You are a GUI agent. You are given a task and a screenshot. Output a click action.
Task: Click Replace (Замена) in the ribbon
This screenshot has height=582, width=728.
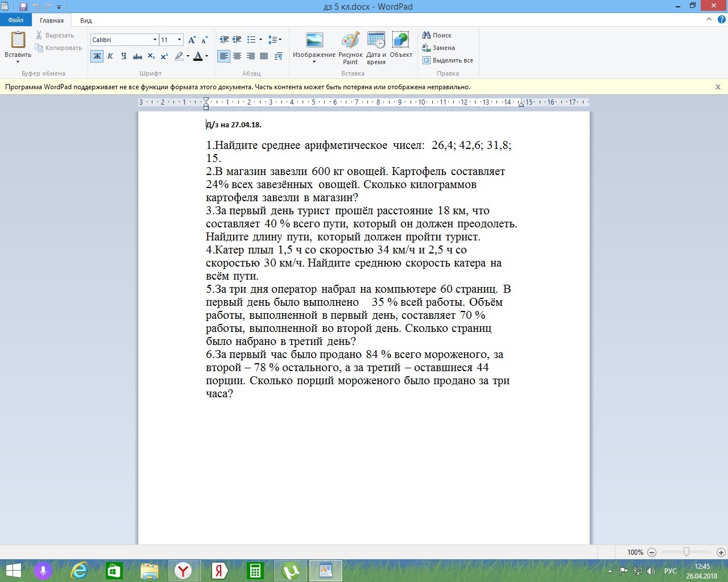click(439, 48)
